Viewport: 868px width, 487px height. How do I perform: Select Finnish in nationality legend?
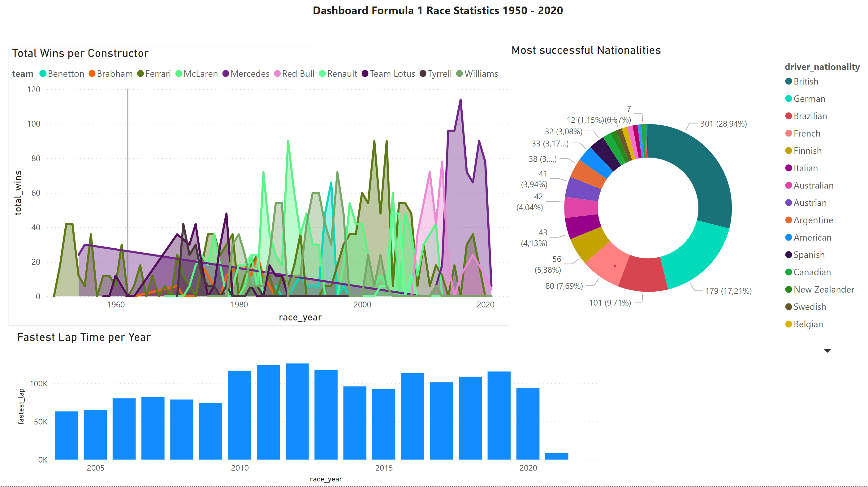point(807,151)
